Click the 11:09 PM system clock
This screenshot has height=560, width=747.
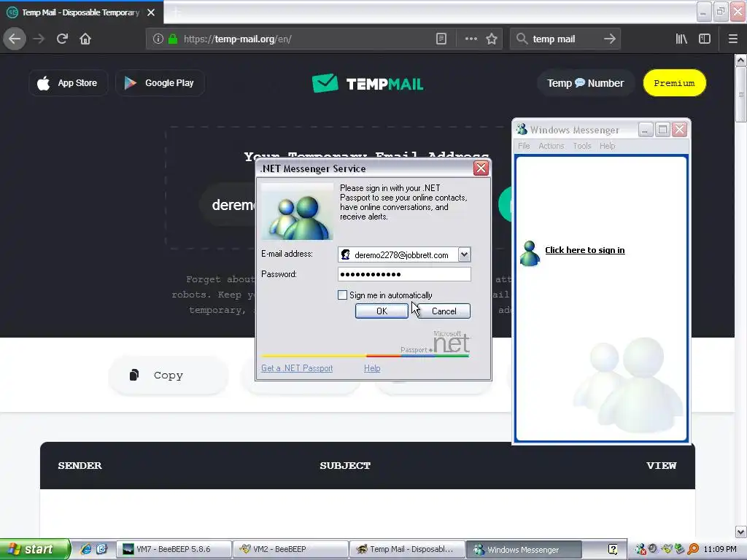pyautogui.click(x=720, y=549)
